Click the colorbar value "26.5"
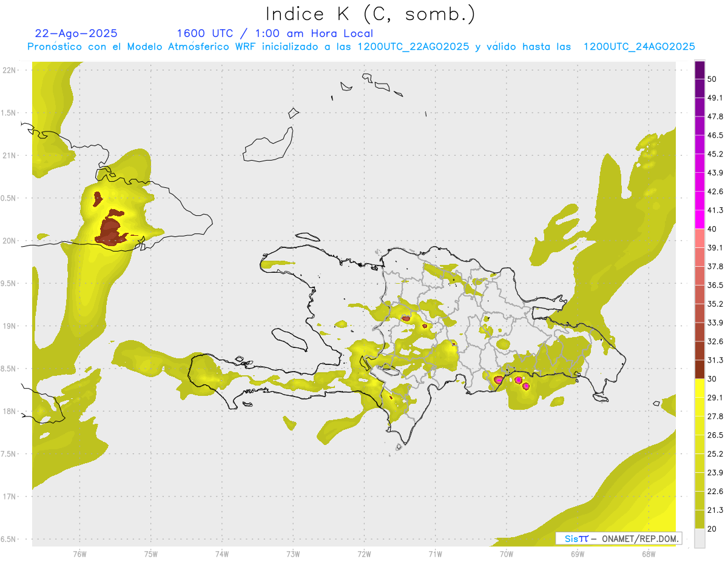728x562 pixels. tap(715, 435)
